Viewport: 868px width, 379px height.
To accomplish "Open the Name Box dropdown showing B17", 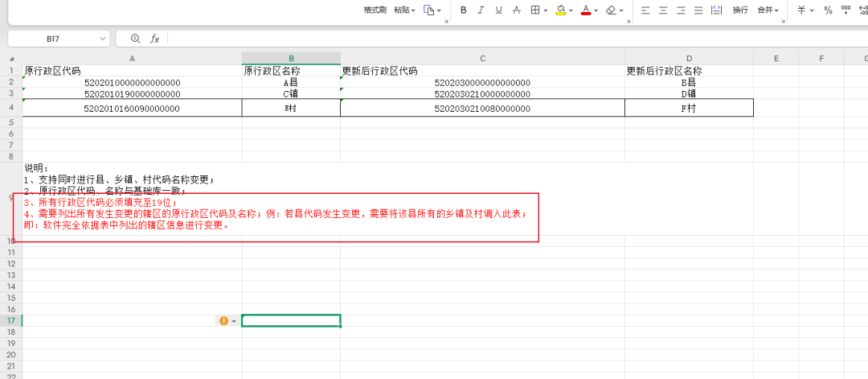I will tap(103, 39).
